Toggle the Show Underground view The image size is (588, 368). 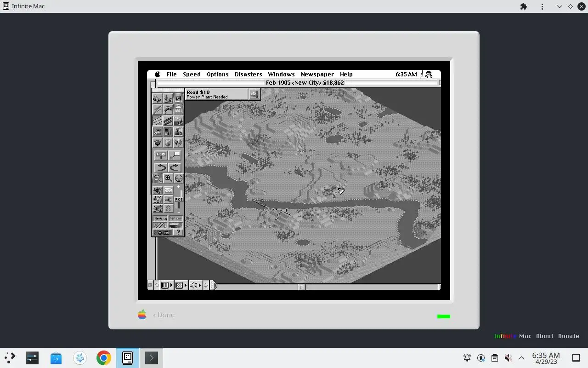pos(162,232)
